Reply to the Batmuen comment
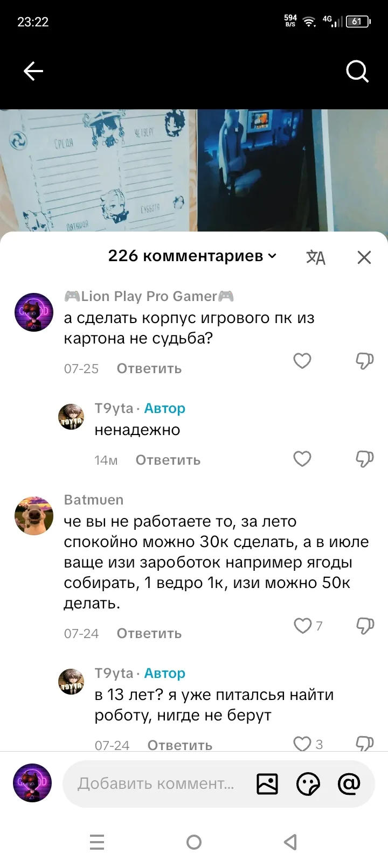Image resolution: width=388 pixels, height=868 pixels. point(149,634)
